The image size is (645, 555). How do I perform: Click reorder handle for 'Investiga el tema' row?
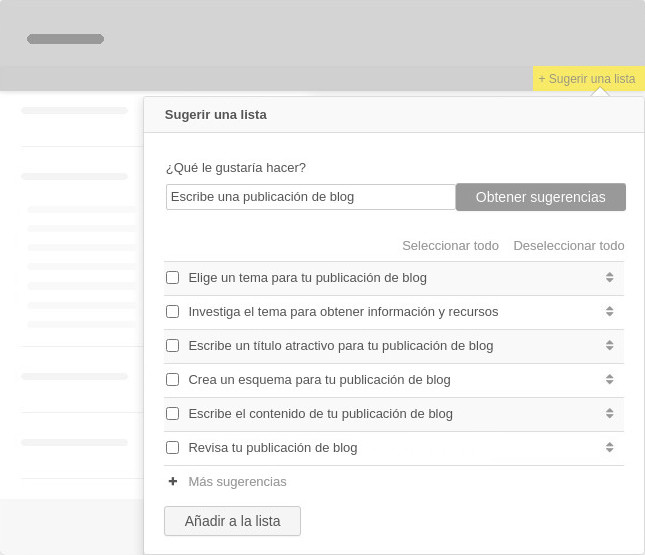click(610, 311)
